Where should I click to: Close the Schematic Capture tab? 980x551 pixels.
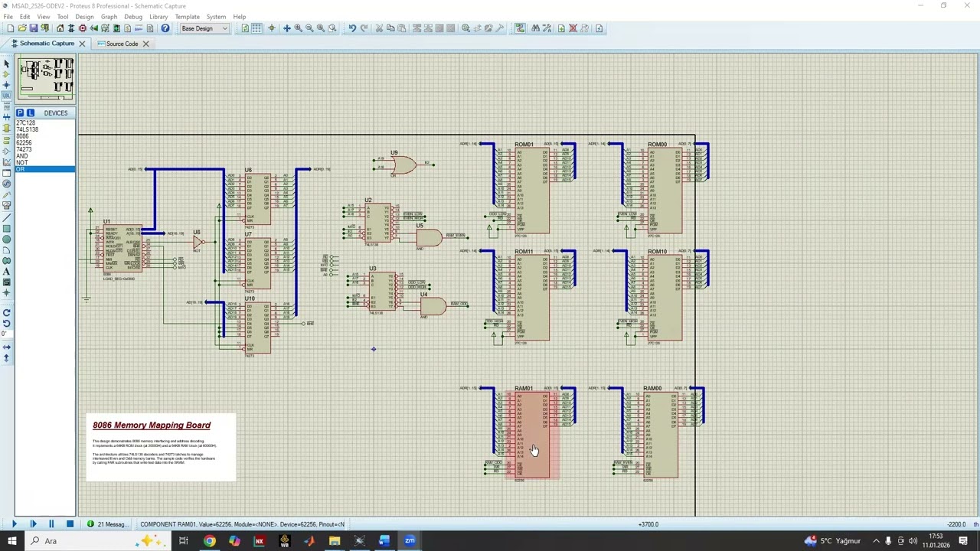point(82,44)
